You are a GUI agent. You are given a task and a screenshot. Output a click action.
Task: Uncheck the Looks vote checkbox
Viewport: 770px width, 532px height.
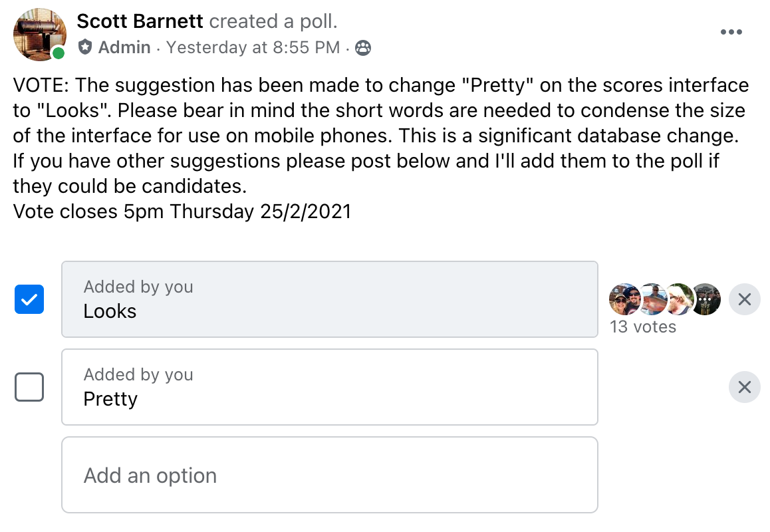click(29, 299)
